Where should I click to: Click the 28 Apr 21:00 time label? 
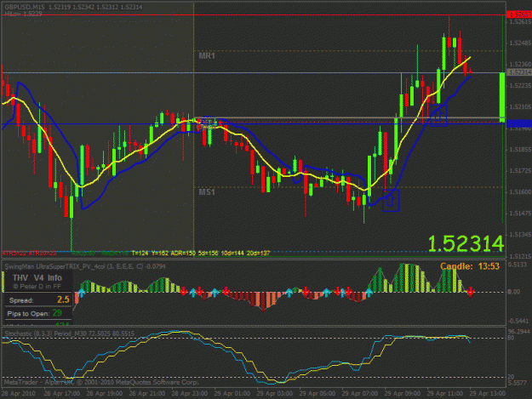[x=147, y=394]
